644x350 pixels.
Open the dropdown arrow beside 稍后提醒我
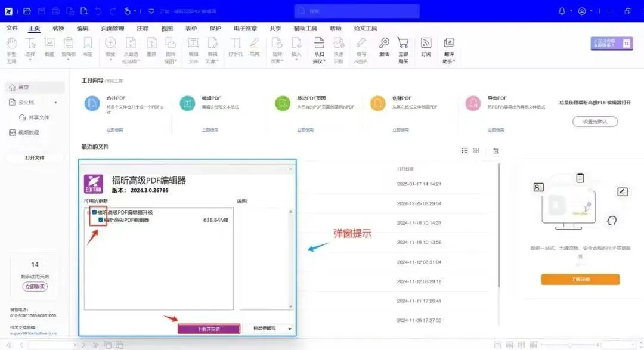pyautogui.click(x=290, y=329)
